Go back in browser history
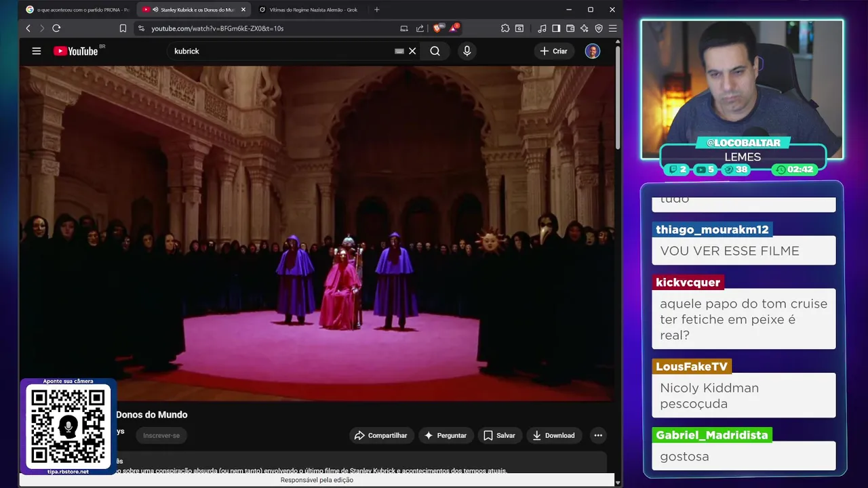 point(28,28)
